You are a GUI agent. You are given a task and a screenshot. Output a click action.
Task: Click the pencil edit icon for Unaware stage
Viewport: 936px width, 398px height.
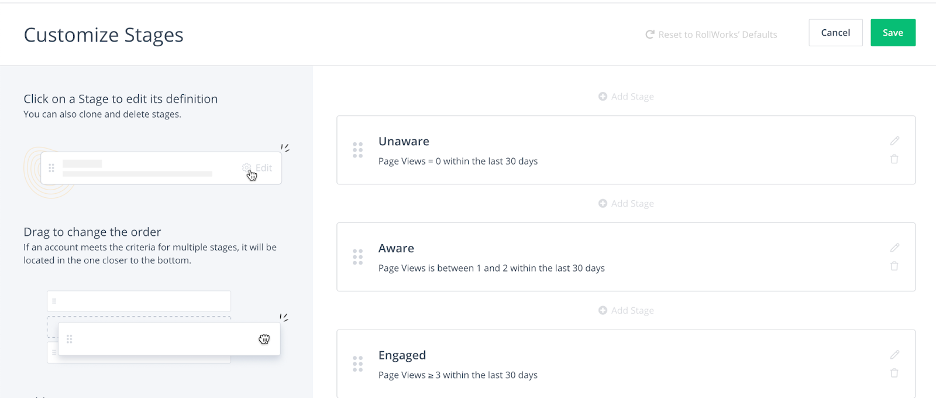pyautogui.click(x=894, y=141)
